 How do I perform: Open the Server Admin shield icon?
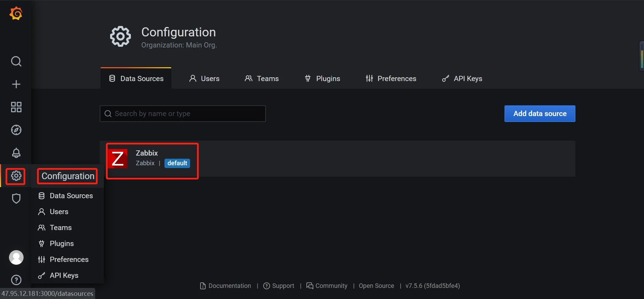pos(16,199)
